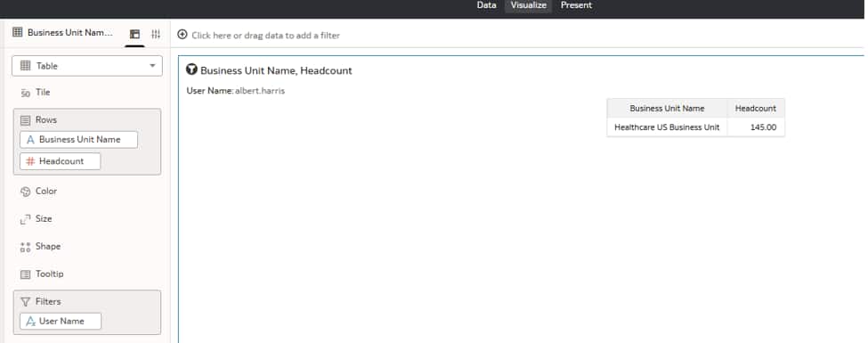Click the Headcount column header
Image resolution: width=868 pixels, height=343 pixels.
point(756,108)
